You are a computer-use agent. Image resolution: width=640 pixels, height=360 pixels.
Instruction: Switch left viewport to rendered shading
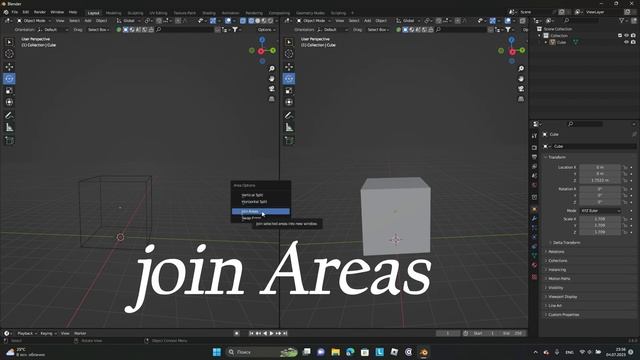pyautogui.click(x=270, y=20)
